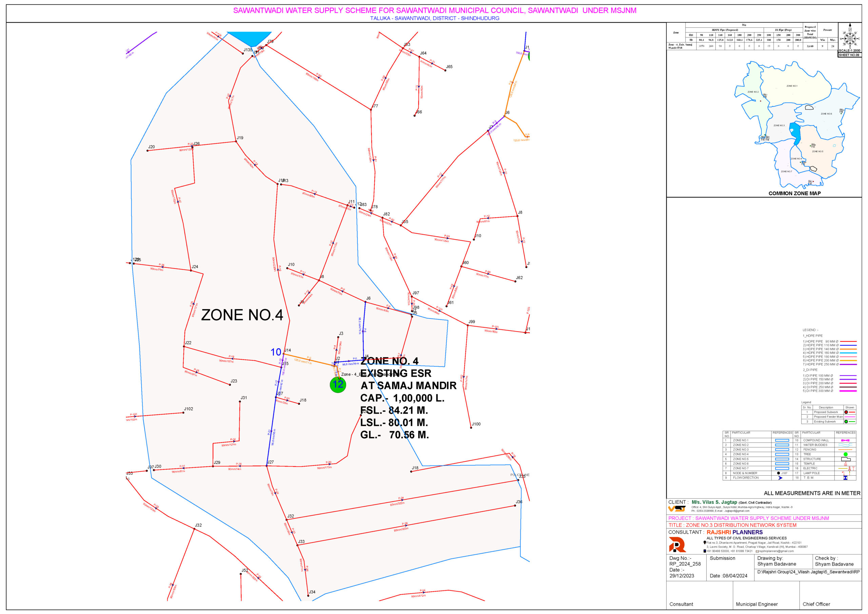Click the tree symbol in reference table
The image size is (868, 614).
845,454
